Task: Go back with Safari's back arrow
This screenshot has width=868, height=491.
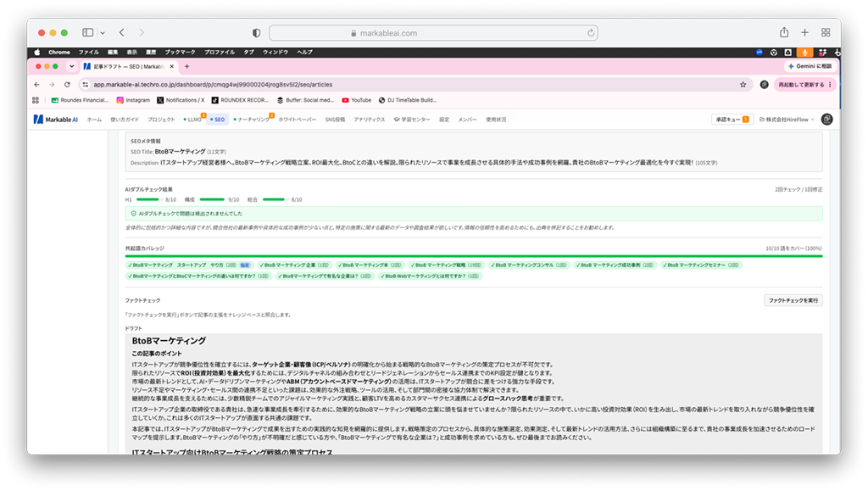Action: 122,33
